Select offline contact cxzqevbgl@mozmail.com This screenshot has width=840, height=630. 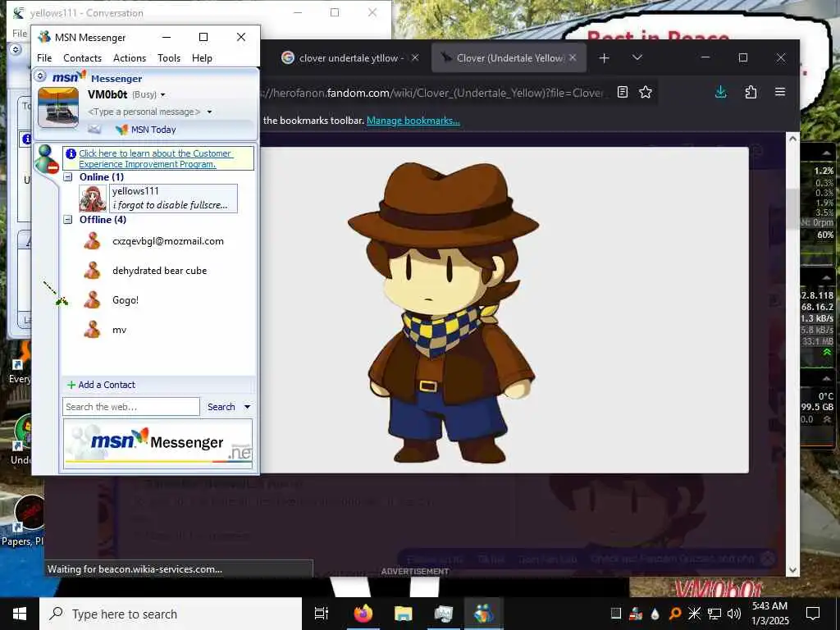167,241
